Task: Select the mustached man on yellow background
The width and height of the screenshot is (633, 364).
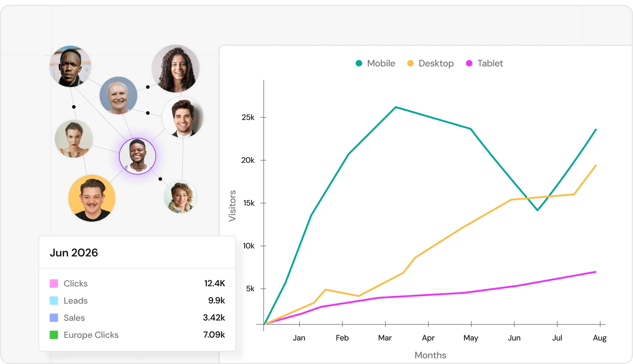Action: [92, 198]
